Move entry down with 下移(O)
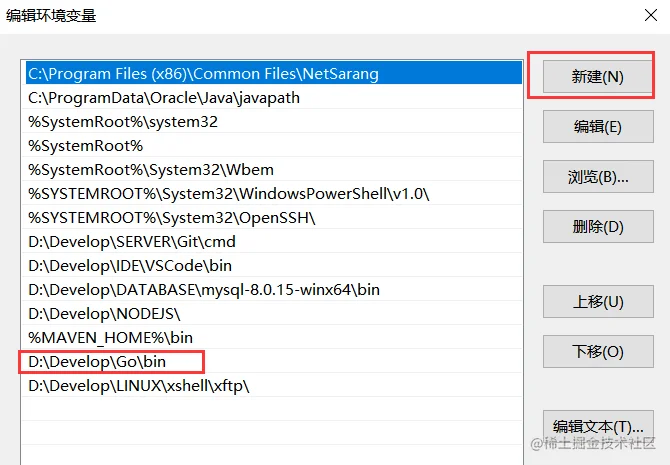 point(598,352)
